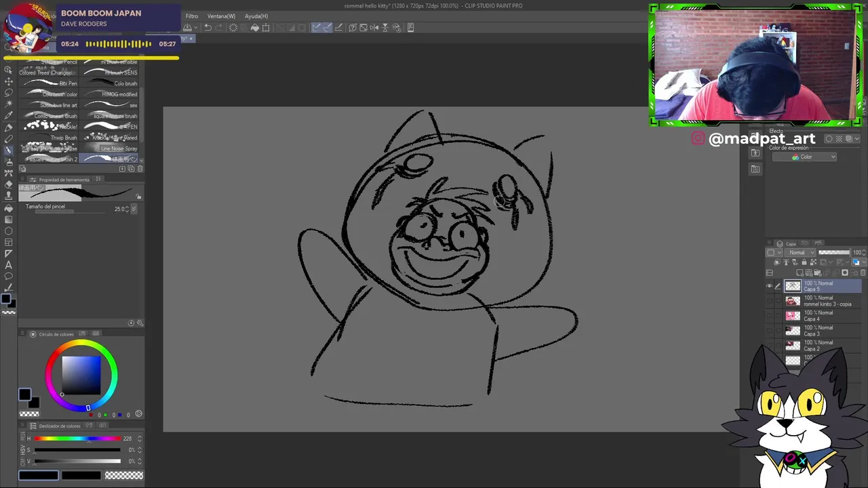The image size is (868, 488).
Task: Toggle brush preview lock icon
Action: pyautogui.click(x=139, y=197)
